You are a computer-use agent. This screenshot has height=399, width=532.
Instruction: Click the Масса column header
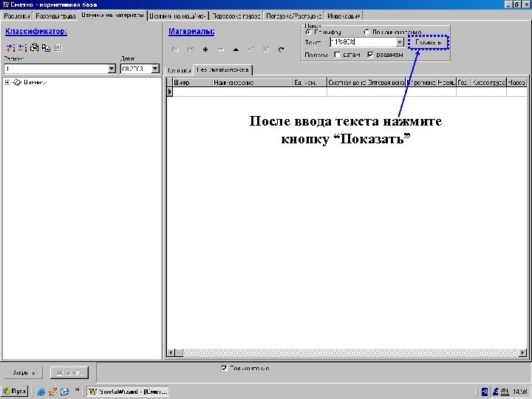point(516,83)
